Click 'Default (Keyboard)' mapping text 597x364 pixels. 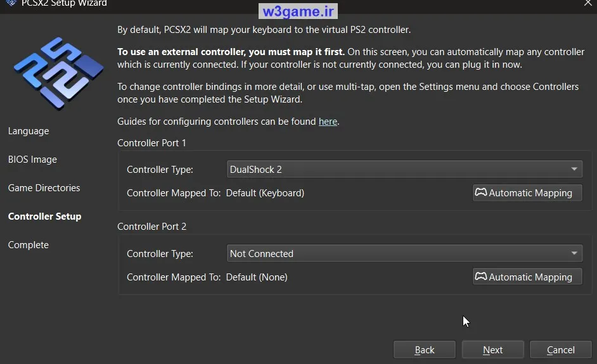pos(265,193)
